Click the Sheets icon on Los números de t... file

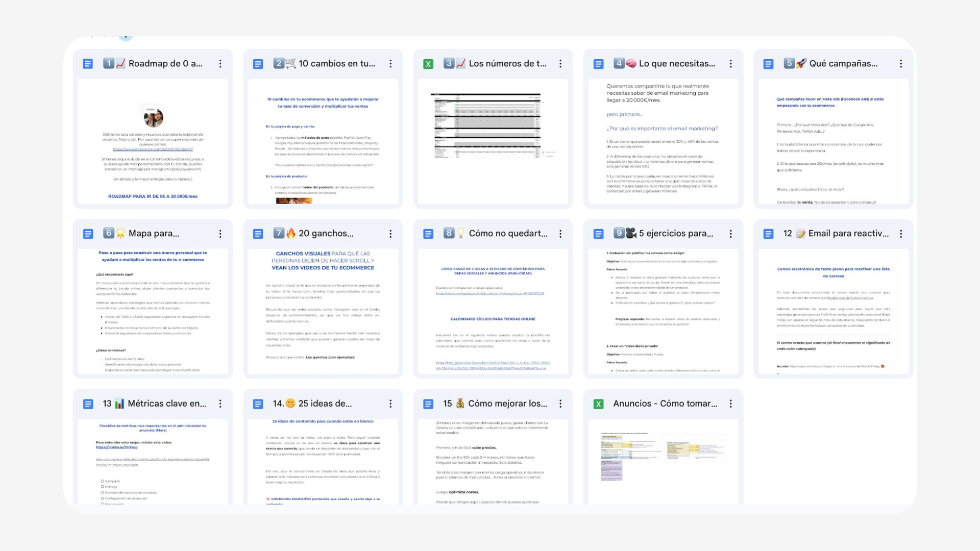(x=428, y=64)
